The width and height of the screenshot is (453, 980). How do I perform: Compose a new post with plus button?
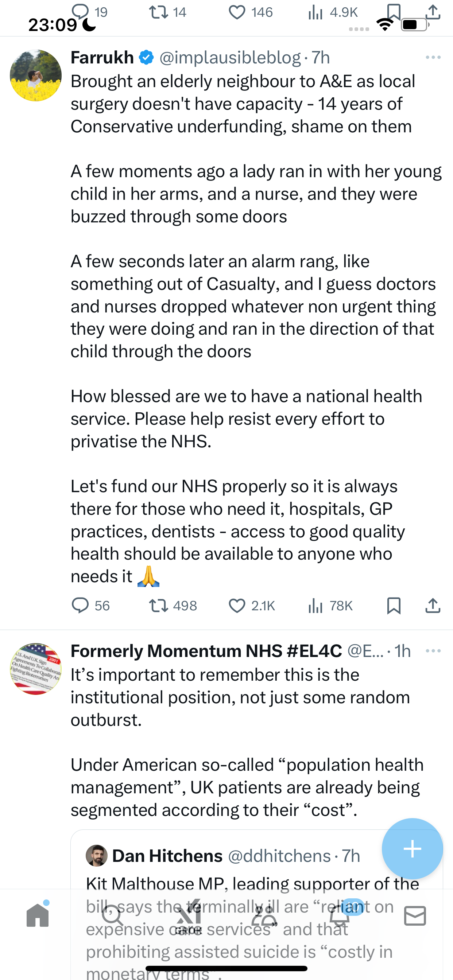[412, 848]
